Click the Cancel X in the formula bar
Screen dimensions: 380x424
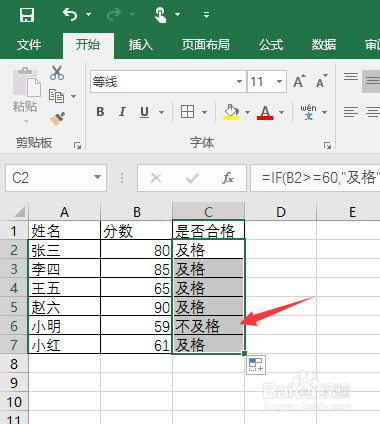coord(156,178)
